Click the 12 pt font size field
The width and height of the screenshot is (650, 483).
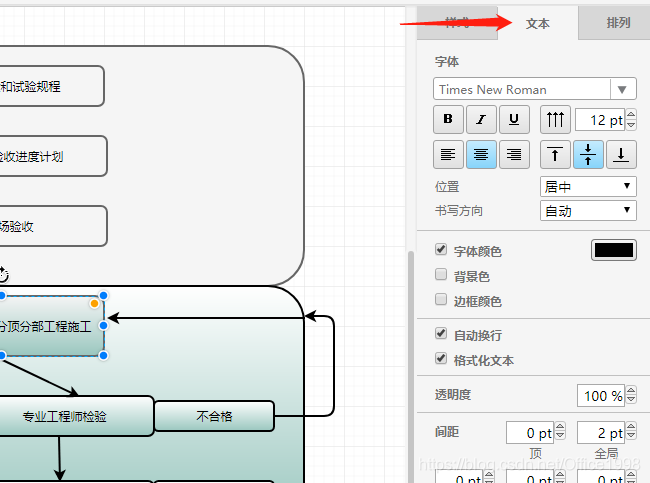click(600, 120)
